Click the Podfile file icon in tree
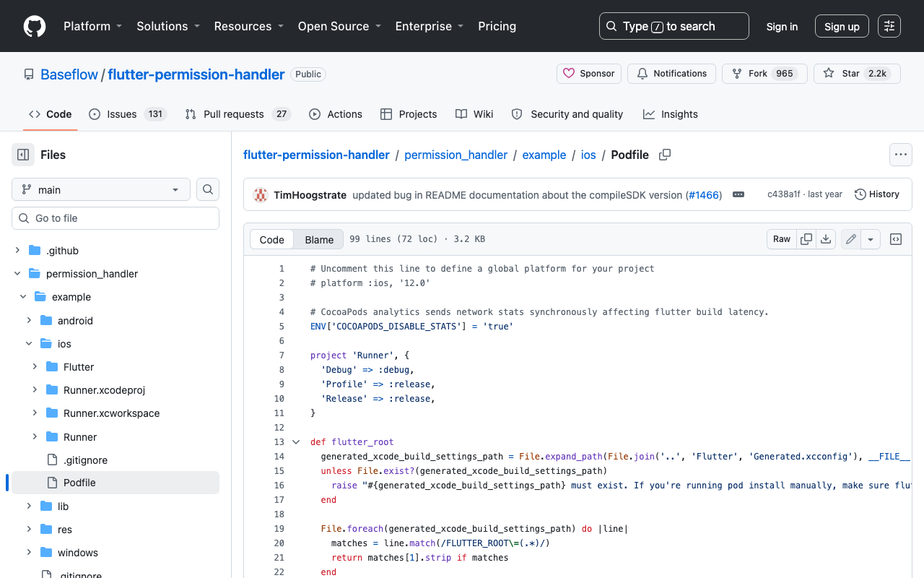 pos(52,483)
